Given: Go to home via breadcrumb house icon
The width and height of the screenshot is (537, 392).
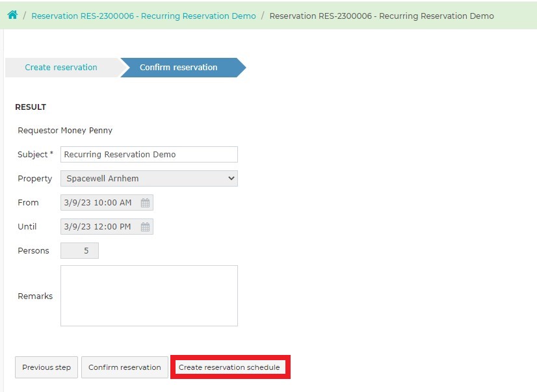Looking at the screenshot, I should (12, 15).
